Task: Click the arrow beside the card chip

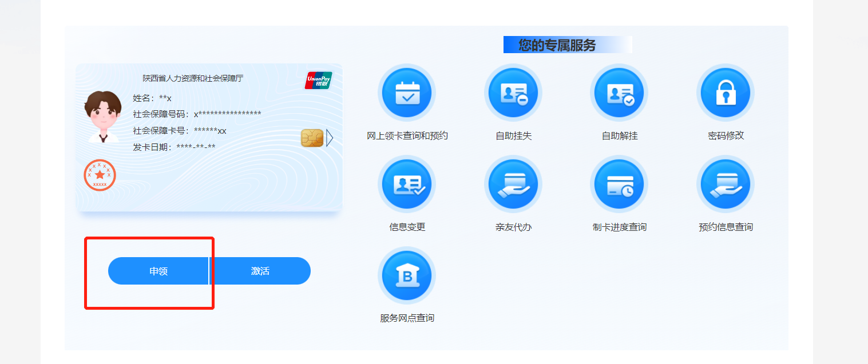Action: coord(330,138)
